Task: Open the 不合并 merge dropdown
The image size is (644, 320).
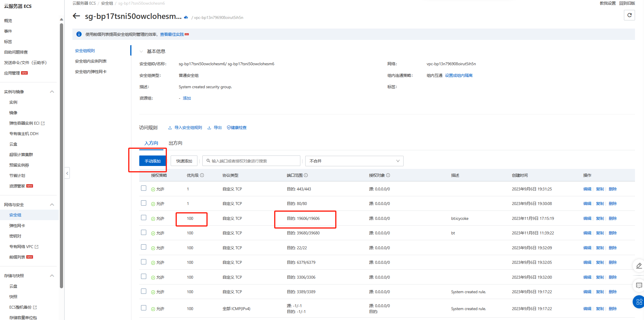Action: click(x=354, y=161)
